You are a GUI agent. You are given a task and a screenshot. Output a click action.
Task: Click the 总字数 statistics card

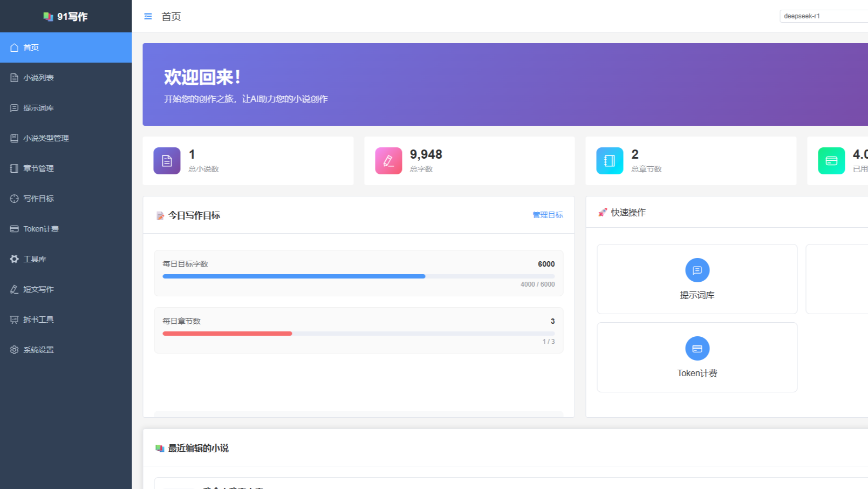(469, 160)
